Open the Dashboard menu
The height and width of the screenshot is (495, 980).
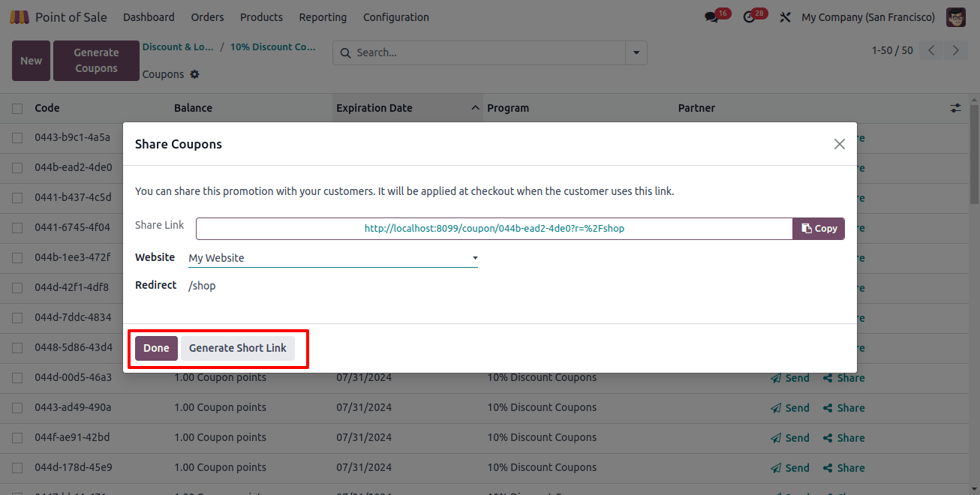[149, 16]
